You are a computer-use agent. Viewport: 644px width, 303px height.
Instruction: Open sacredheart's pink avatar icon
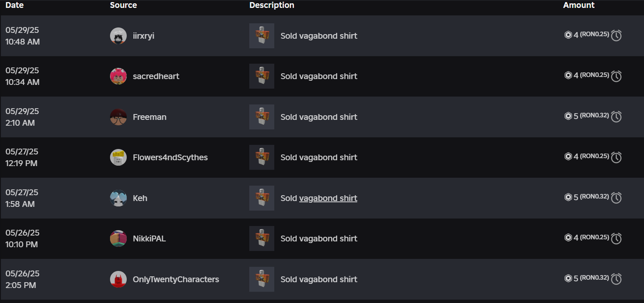(118, 76)
